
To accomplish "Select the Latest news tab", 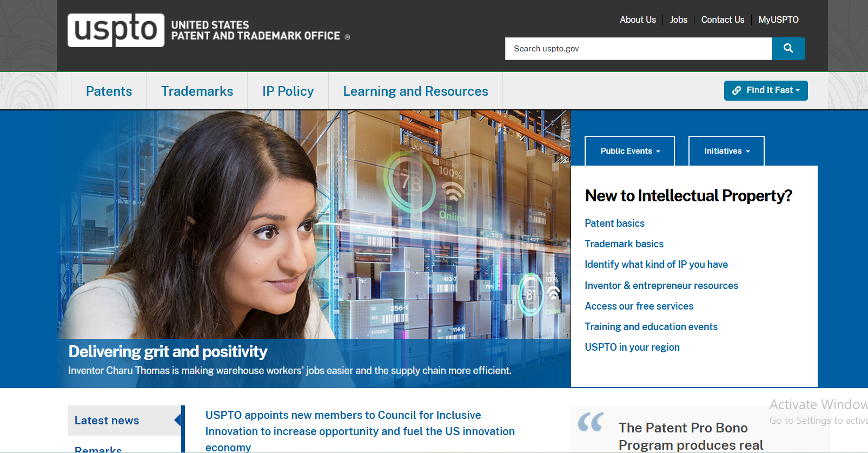I will coord(124,421).
